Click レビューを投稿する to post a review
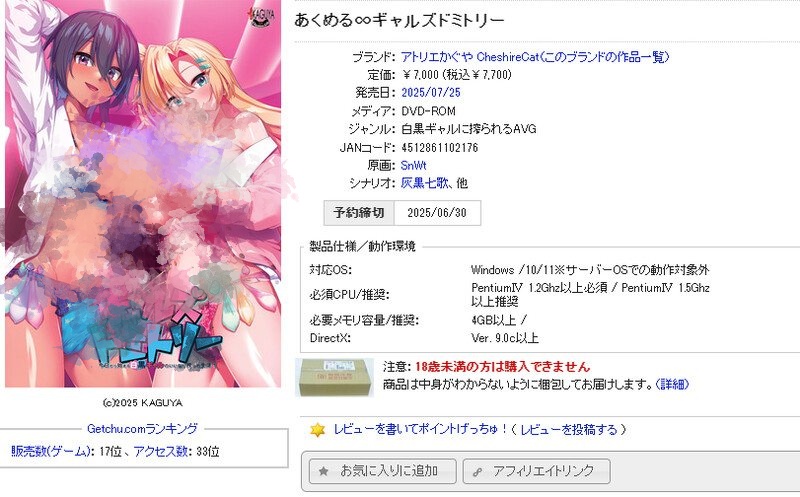 (569, 430)
